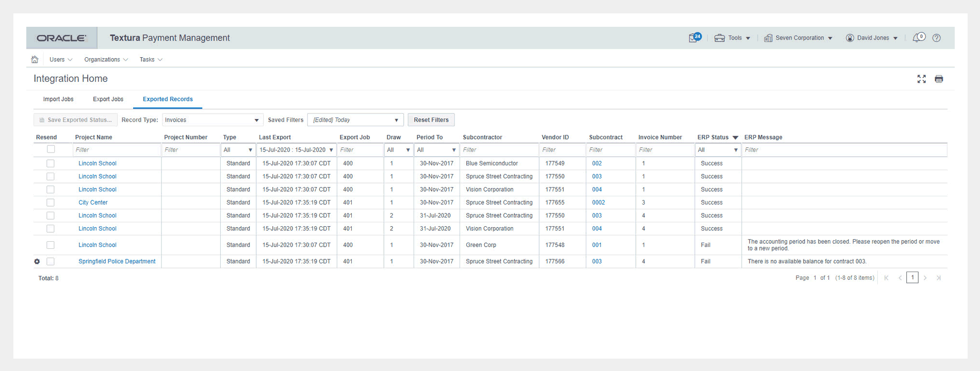Click the page number 1 box
The height and width of the screenshot is (371, 980).
coord(912,278)
